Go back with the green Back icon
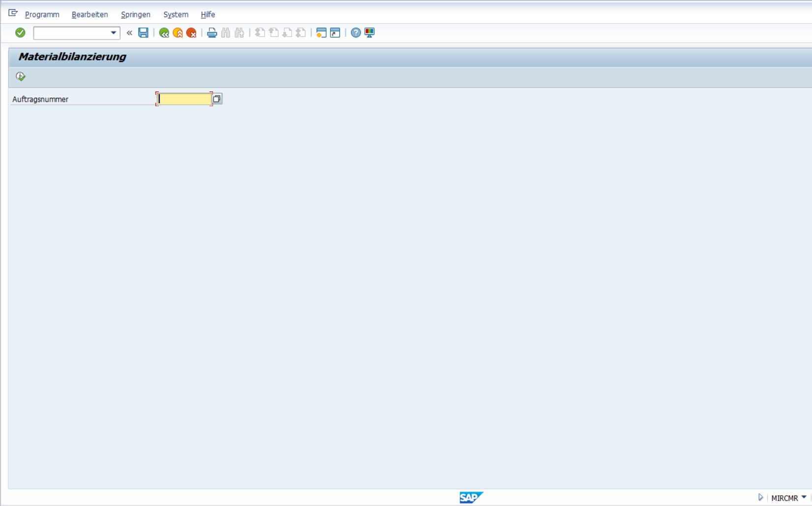 164,33
